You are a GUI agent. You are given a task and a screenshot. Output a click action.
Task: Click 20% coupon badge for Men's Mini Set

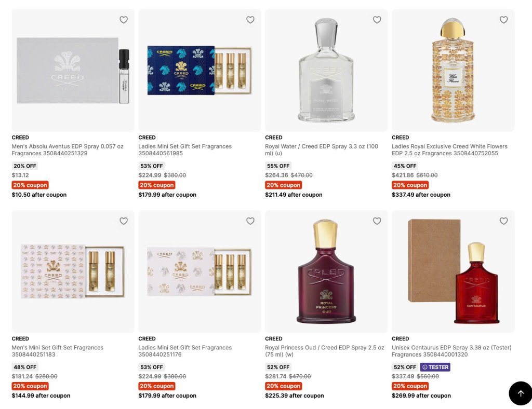(30, 386)
